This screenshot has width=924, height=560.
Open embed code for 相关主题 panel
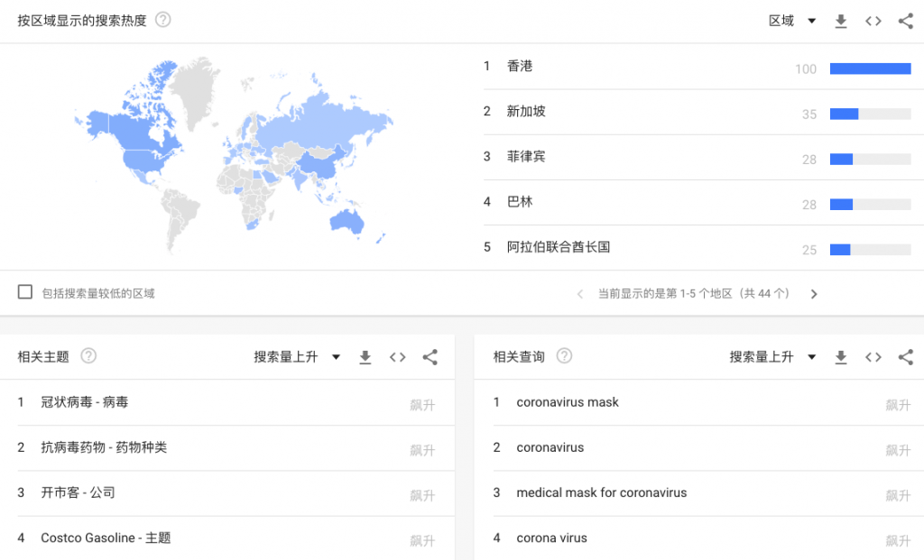tap(397, 357)
